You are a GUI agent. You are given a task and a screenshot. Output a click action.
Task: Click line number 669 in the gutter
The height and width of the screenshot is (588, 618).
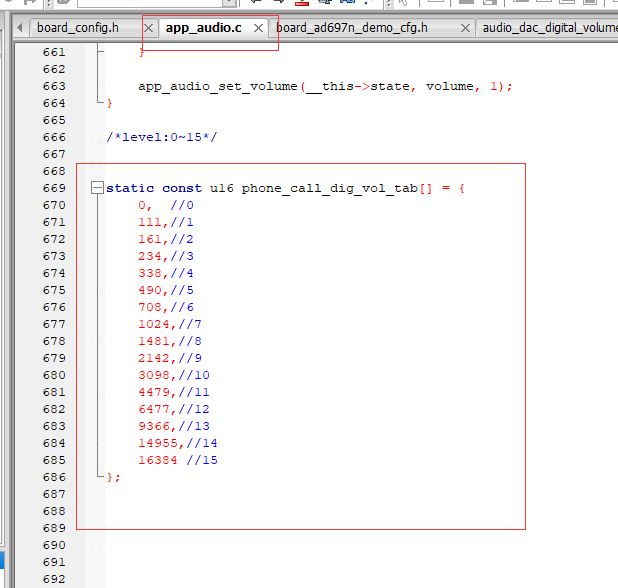point(54,188)
